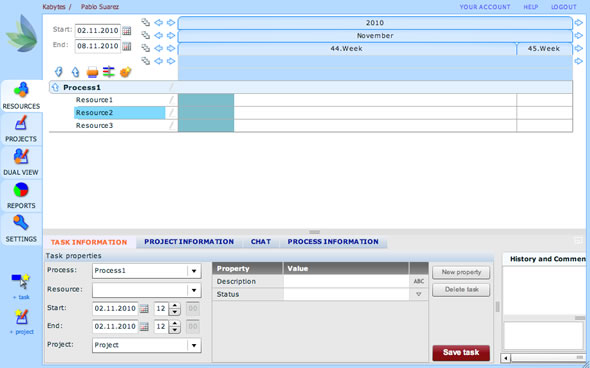Open the Process Information tab
Viewport: 590px width, 368px height.
[333, 242]
